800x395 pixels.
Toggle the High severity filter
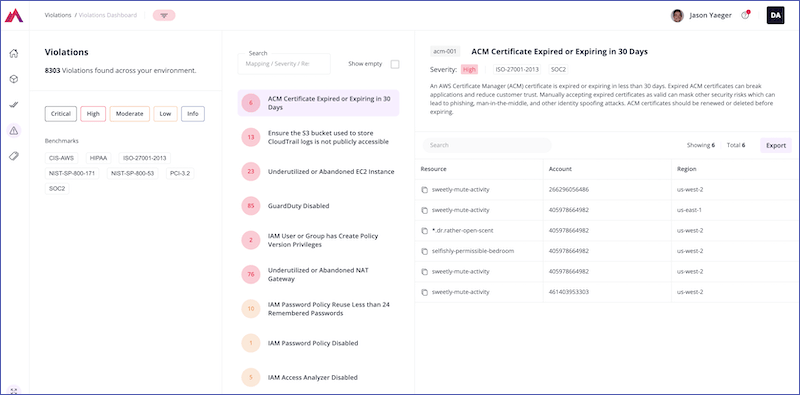[x=93, y=114]
